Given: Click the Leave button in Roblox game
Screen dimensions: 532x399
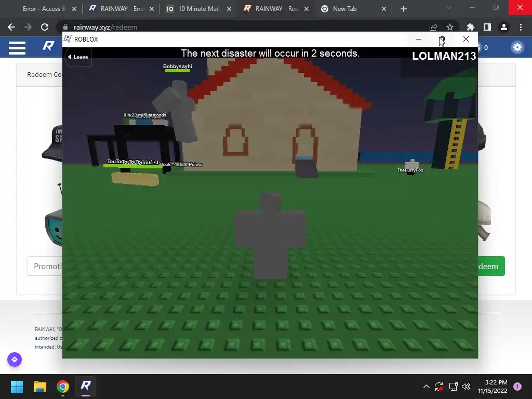Looking at the screenshot, I should coord(78,57).
